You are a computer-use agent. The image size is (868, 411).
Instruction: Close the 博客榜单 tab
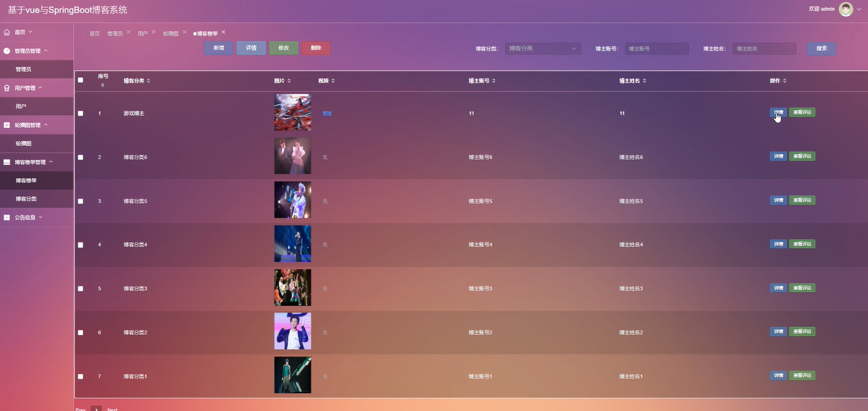pyautogui.click(x=223, y=32)
